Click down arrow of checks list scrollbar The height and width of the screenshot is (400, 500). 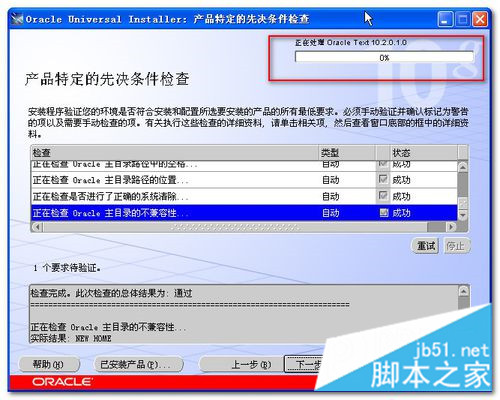(x=463, y=215)
